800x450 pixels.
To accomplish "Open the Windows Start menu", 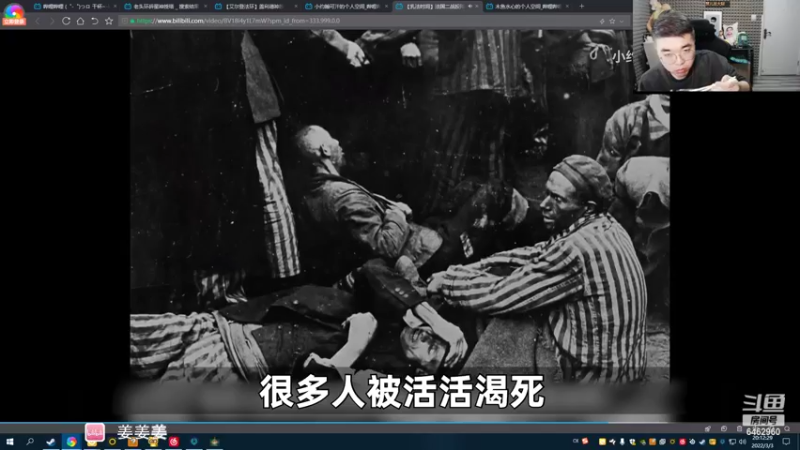I will point(9,441).
